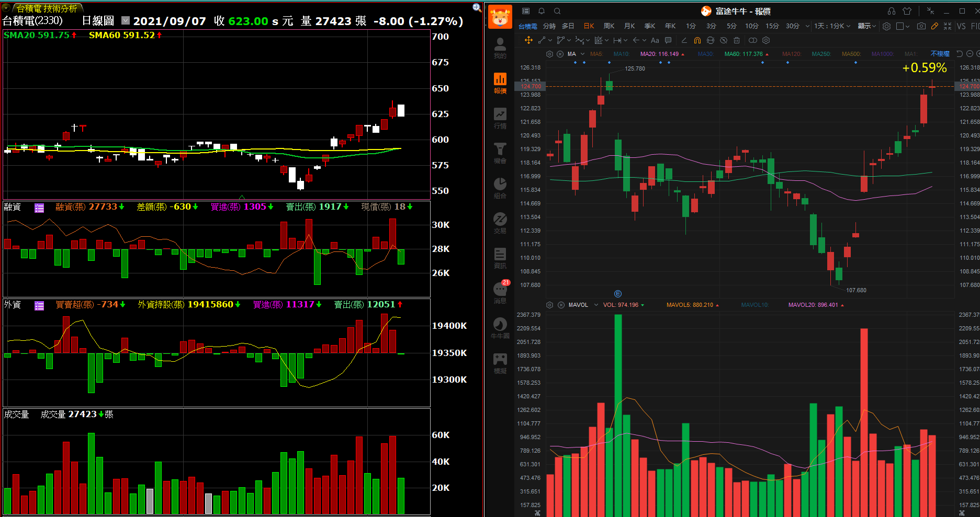Select the wave pattern drawing tool
Image resolution: width=980 pixels, height=517 pixels.
(579, 40)
